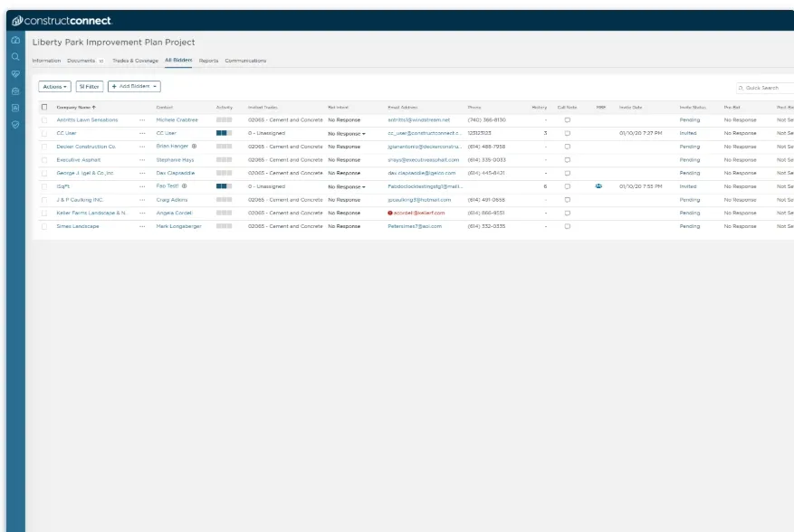Open call note for Executive Asphalt
This screenshot has width=794, height=532.
point(567,159)
